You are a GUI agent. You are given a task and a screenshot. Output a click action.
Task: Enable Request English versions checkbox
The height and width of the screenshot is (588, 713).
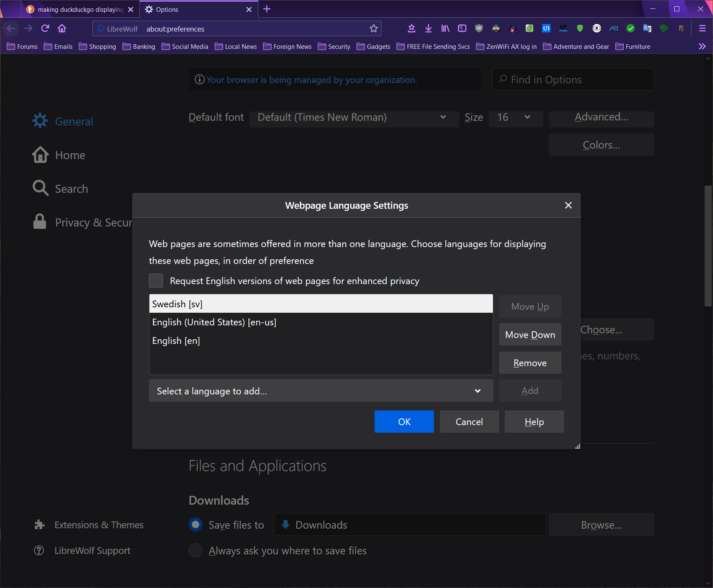pos(156,281)
